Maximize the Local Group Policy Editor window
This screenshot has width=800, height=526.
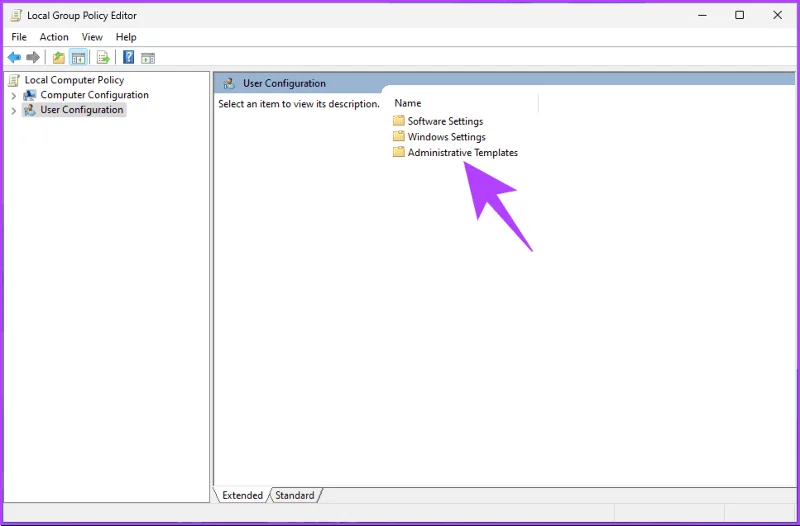pyautogui.click(x=739, y=15)
